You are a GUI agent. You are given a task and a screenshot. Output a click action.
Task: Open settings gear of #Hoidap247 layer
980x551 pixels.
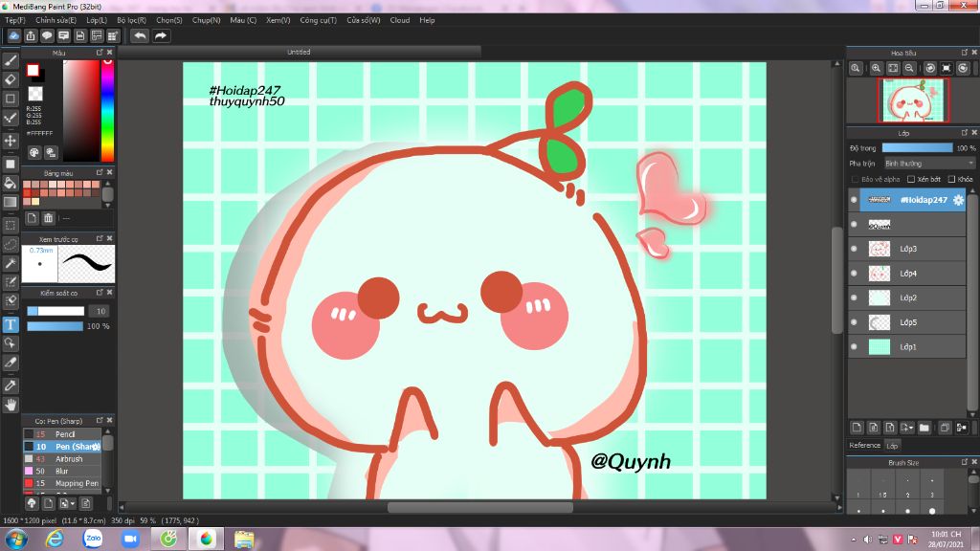[x=958, y=200]
